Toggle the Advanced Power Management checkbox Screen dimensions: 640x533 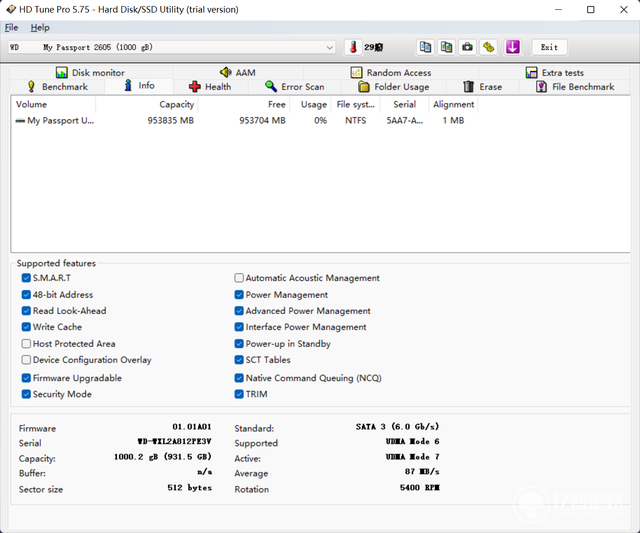(239, 311)
